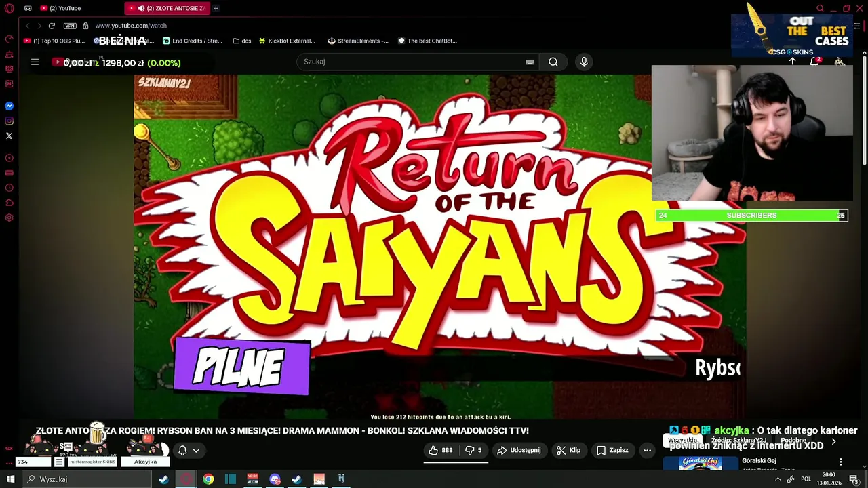This screenshot has height=488, width=868.
Task: Go forward with the browser forward arrow
Action: [39, 26]
